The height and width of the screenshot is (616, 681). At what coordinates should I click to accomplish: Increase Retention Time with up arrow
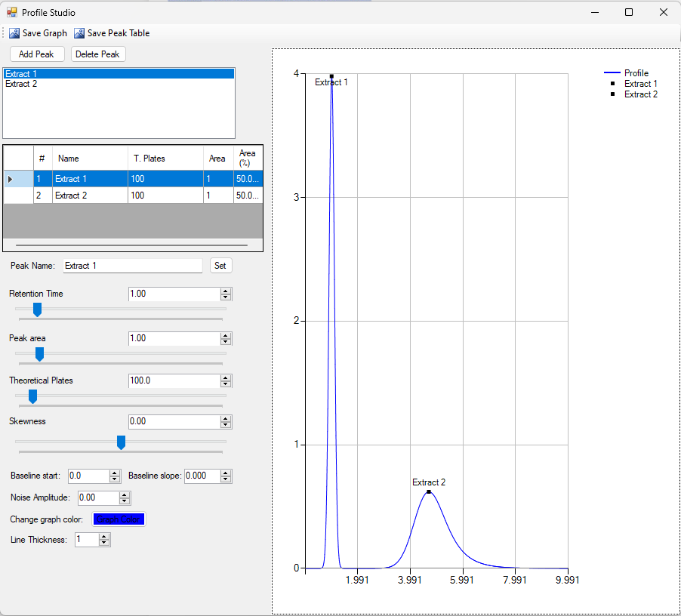tap(226, 291)
